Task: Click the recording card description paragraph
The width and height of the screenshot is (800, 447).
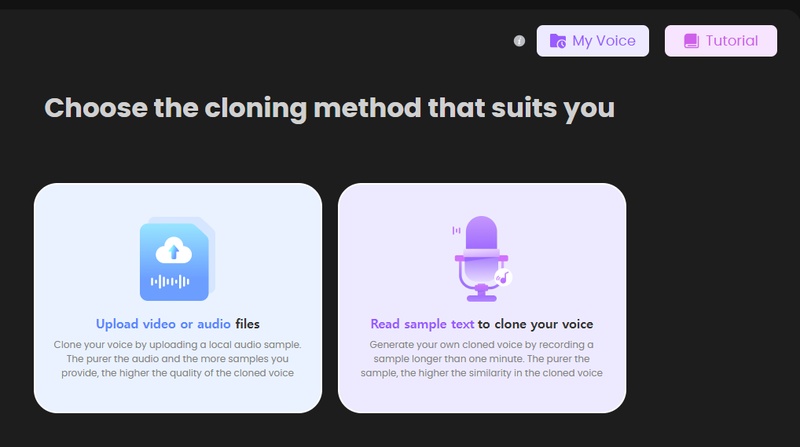Action: (x=481, y=358)
